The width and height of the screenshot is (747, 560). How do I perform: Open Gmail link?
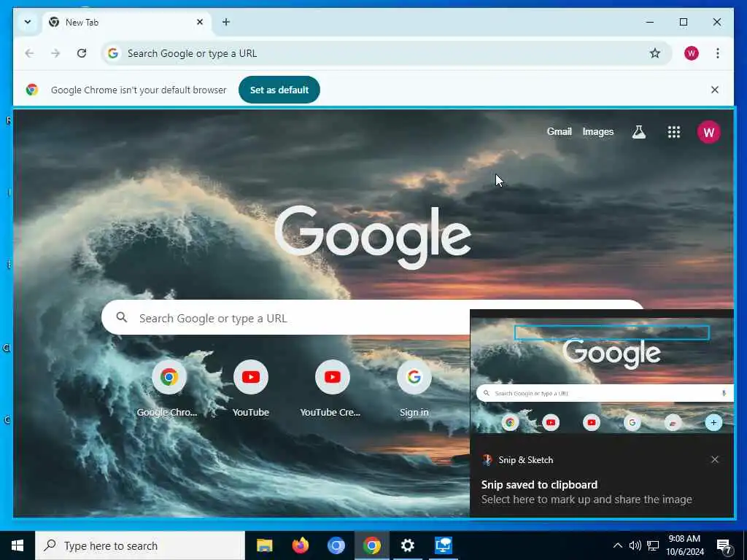(x=559, y=131)
